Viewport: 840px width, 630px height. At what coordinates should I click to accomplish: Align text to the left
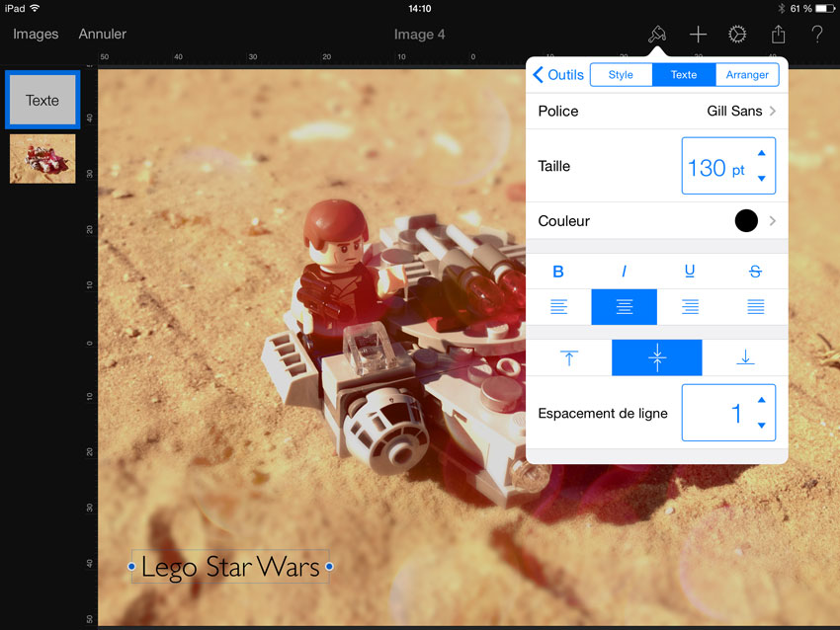tap(558, 307)
